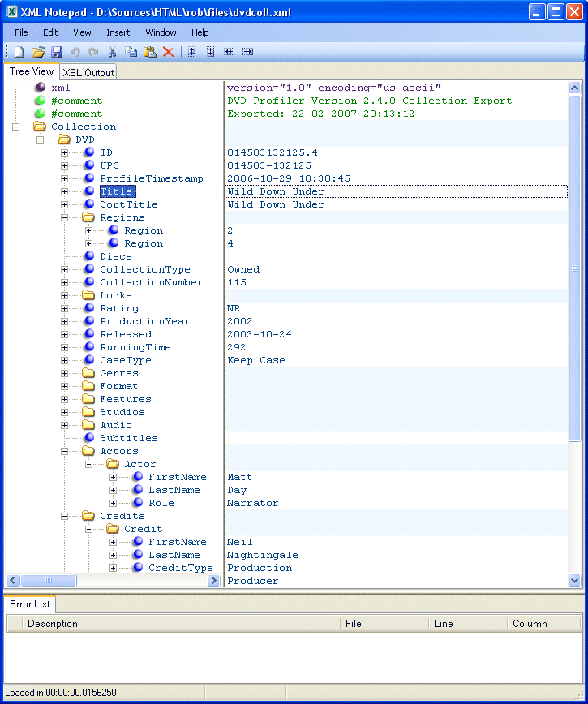The image size is (588, 704).
Task: Click the Copy toolbar icon
Action: (x=131, y=52)
